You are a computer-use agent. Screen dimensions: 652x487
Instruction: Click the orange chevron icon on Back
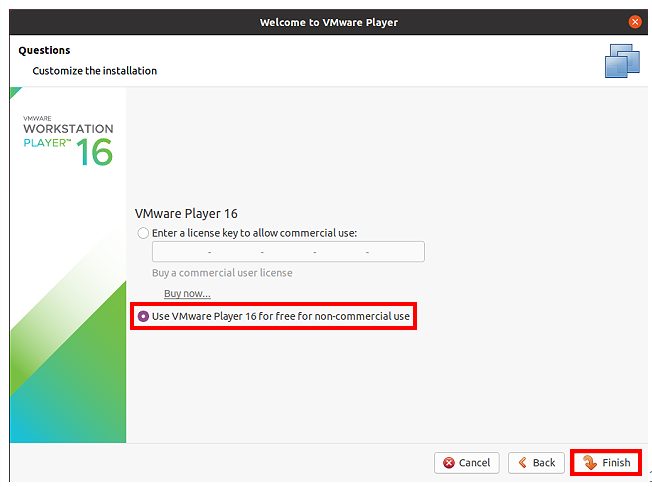[523, 462]
